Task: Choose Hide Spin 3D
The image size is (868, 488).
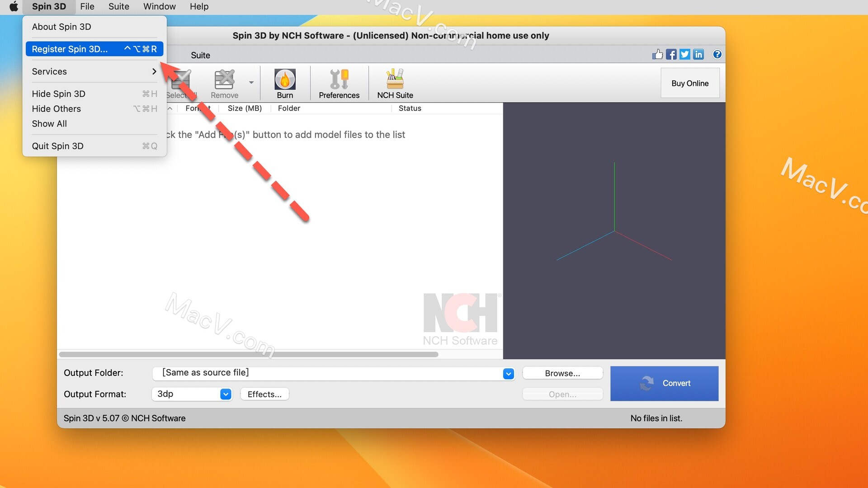Action: [x=94, y=94]
